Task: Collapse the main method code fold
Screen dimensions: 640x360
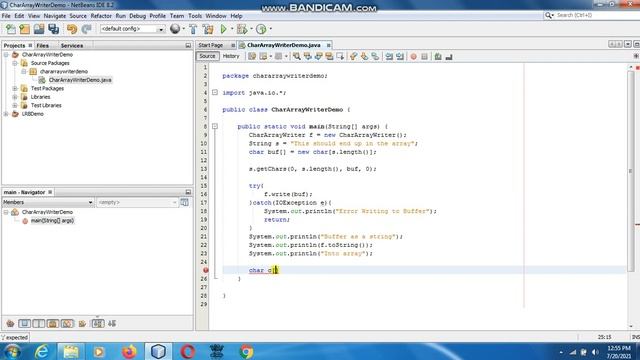Action: [215, 127]
